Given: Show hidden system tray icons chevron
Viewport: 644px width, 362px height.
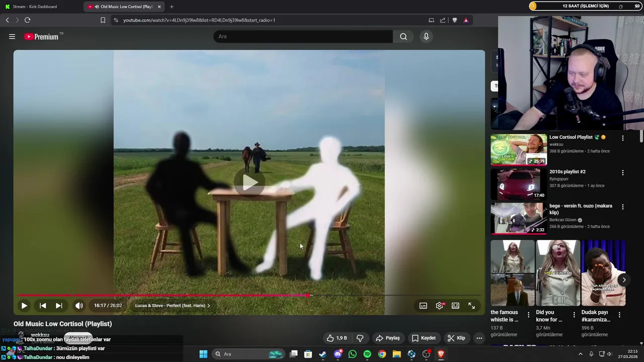Looking at the screenshot, I should [580, 354].
